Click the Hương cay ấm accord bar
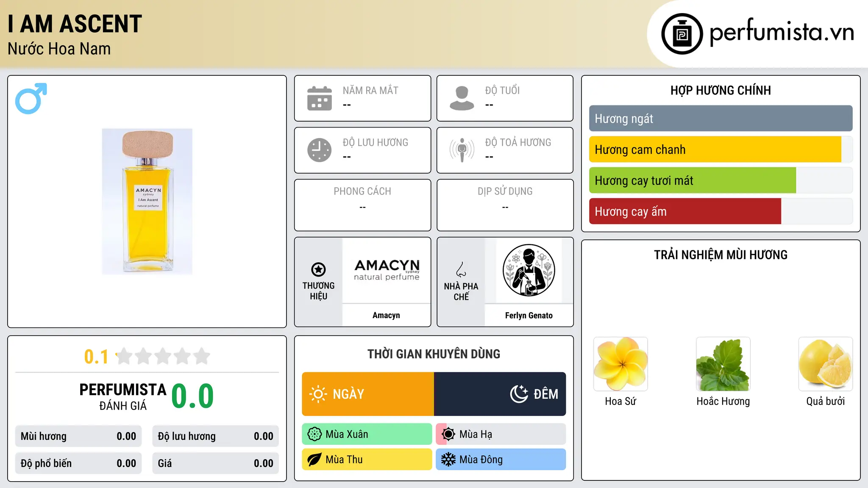Screen dimensions: 868x488 (721, 211)
